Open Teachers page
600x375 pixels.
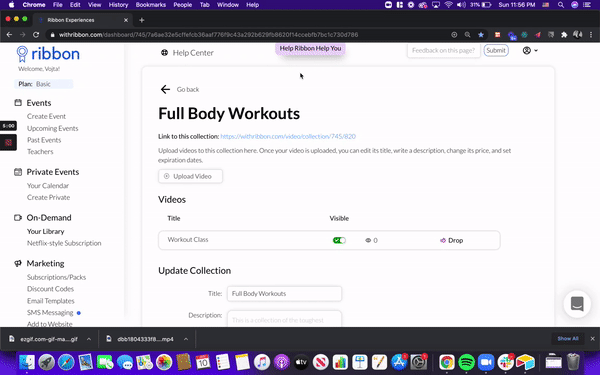coord(40,152)
